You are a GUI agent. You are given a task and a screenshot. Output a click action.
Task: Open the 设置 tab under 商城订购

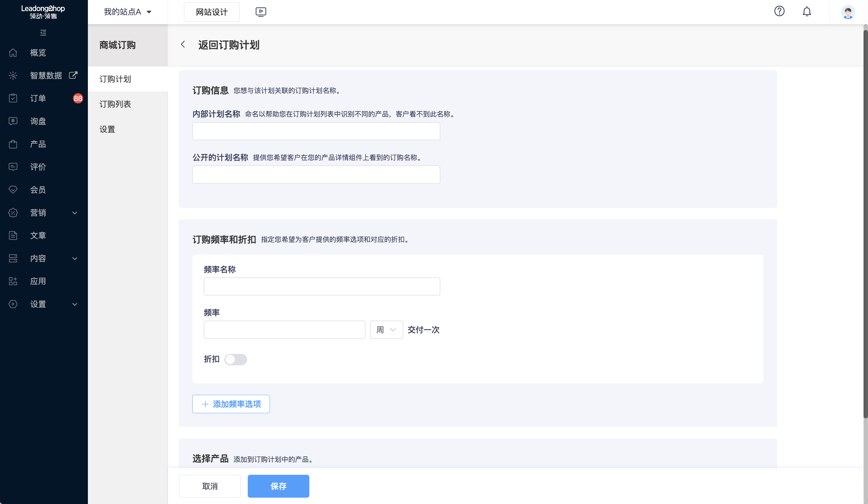(x=107, y=129)
